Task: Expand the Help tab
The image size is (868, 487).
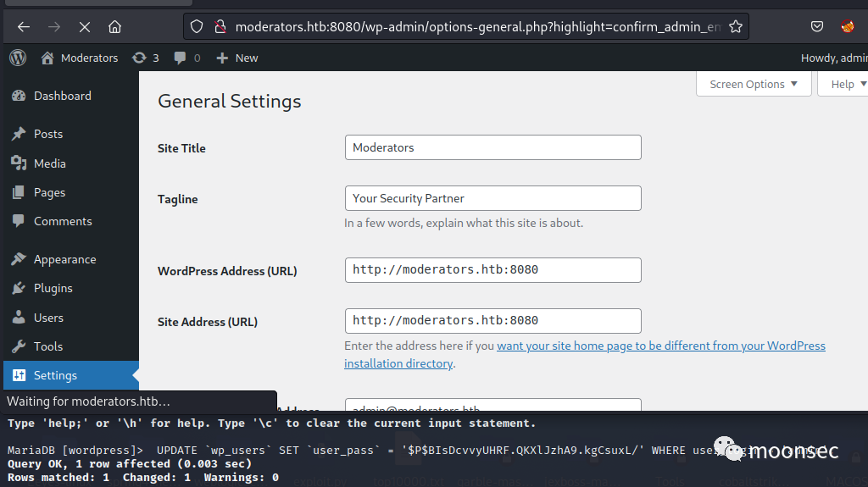Action: (848, 84)
